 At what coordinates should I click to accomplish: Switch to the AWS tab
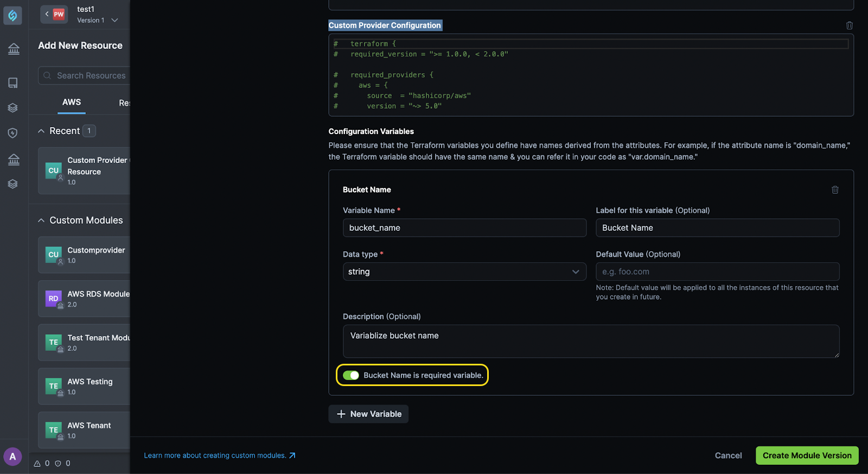pos(72,102)
